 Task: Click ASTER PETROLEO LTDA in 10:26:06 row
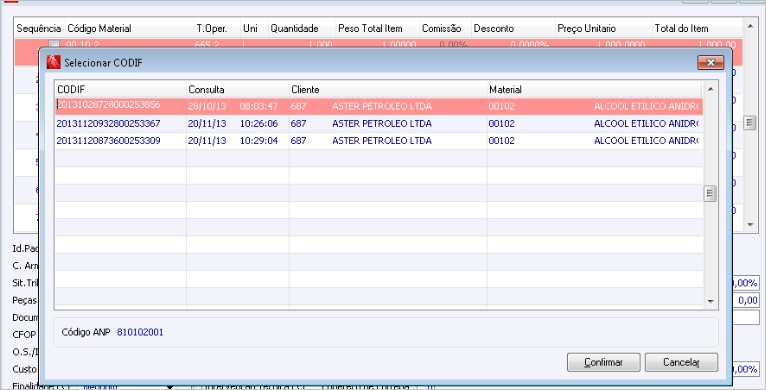click(382, 124)
